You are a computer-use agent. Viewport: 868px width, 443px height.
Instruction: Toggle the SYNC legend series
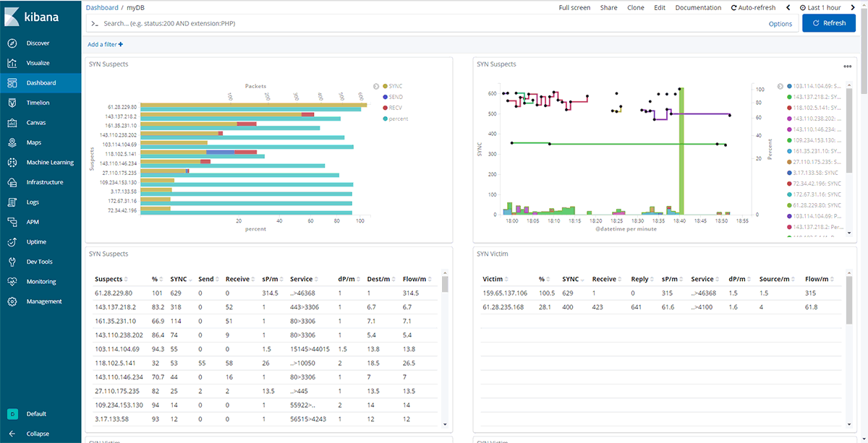point(395,86)
